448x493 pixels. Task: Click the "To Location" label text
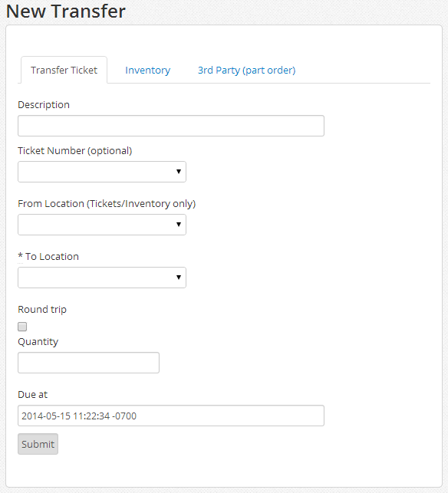point(52,257)
